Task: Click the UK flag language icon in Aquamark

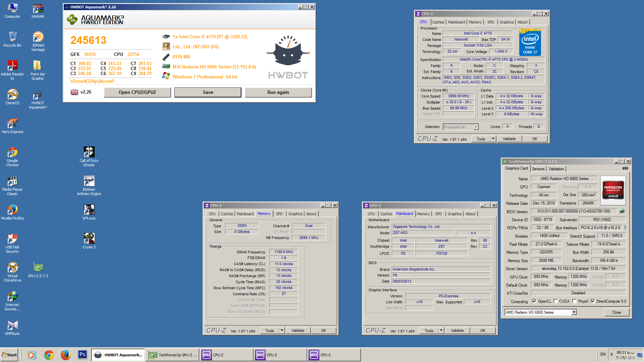Action: [x=74, y=92]
